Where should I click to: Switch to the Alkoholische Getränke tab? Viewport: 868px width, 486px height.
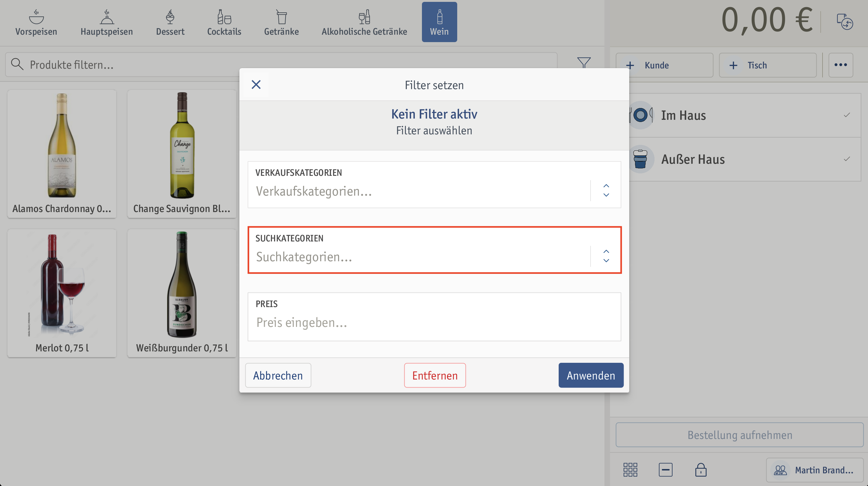pyautogui.click(x=364, y=22)
